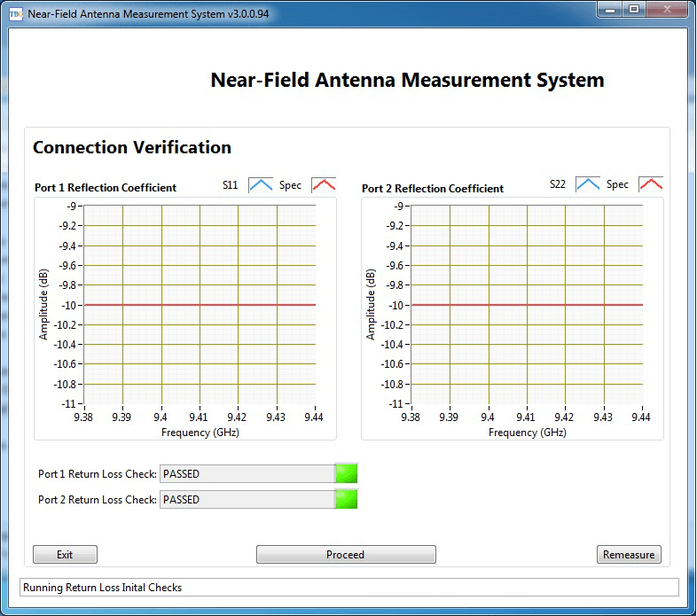Screen dimensions: 697x616
Task: Click the red Spec legend icon for Port 2
Action: click(x=651, y=184)
